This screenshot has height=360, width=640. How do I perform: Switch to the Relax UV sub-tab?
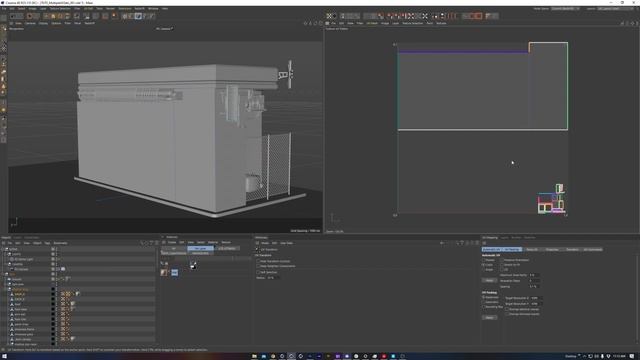point(532,249)
